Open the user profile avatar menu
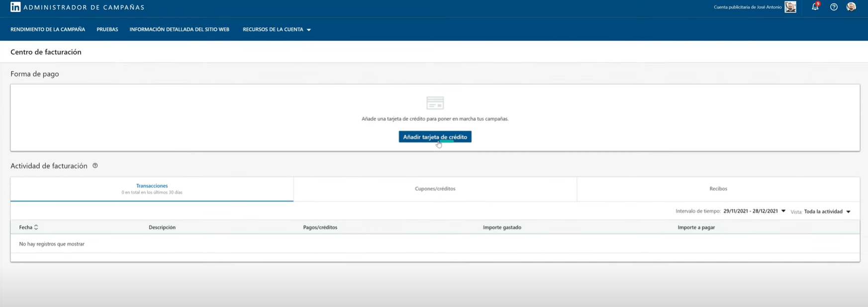 (x=851, y=7)
